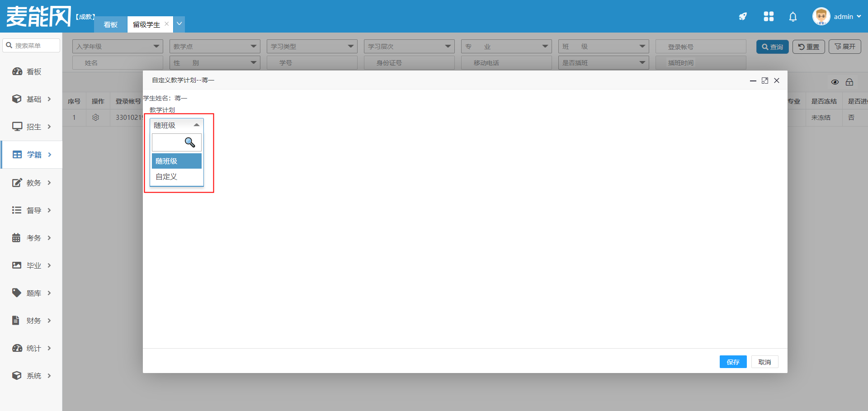Close the 留级学生 tab
This screenshot has height=411, width=868.
tap(166, 24)
